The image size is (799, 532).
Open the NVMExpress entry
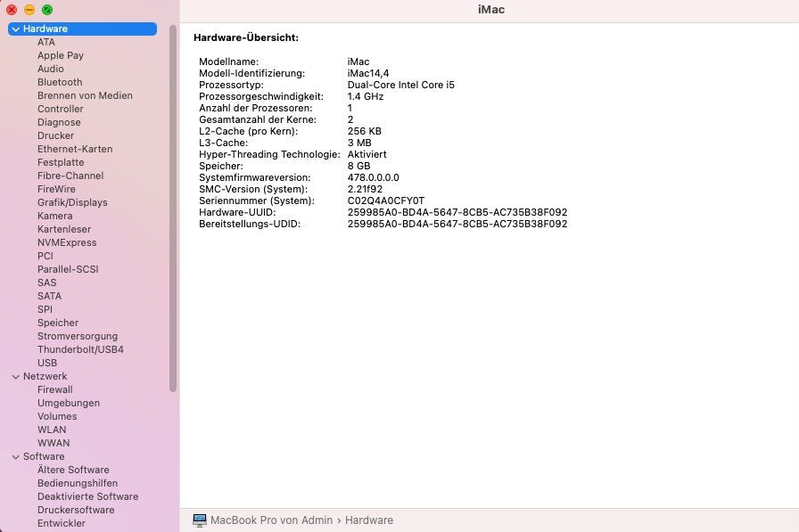coord(67,242)
